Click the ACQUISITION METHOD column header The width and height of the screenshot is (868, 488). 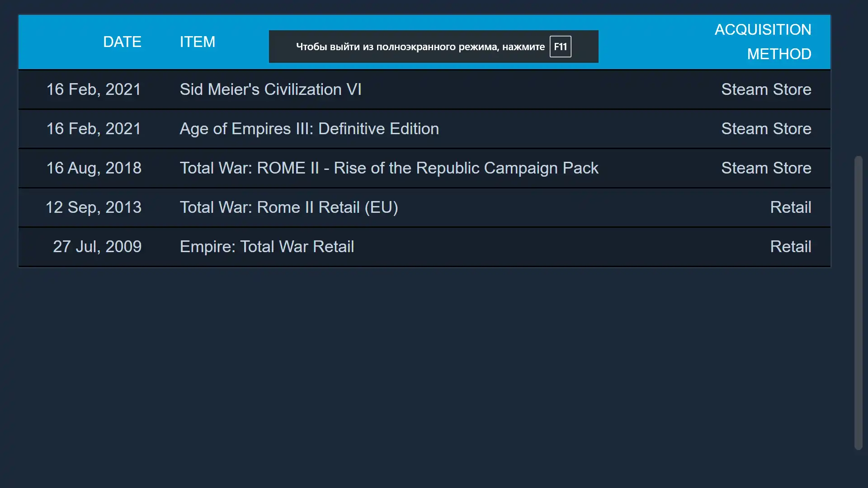[x=763, y=42]
